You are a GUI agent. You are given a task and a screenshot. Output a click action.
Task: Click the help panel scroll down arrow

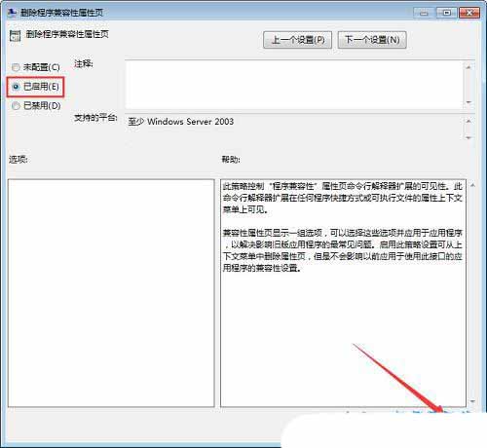point(472,401)
